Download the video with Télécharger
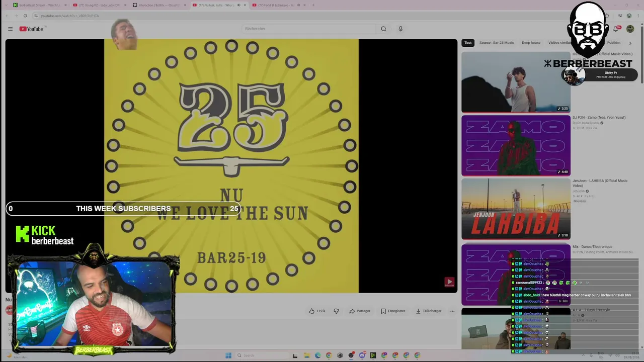The width and height of the screenshot is (644, 362). pos(429,311)
